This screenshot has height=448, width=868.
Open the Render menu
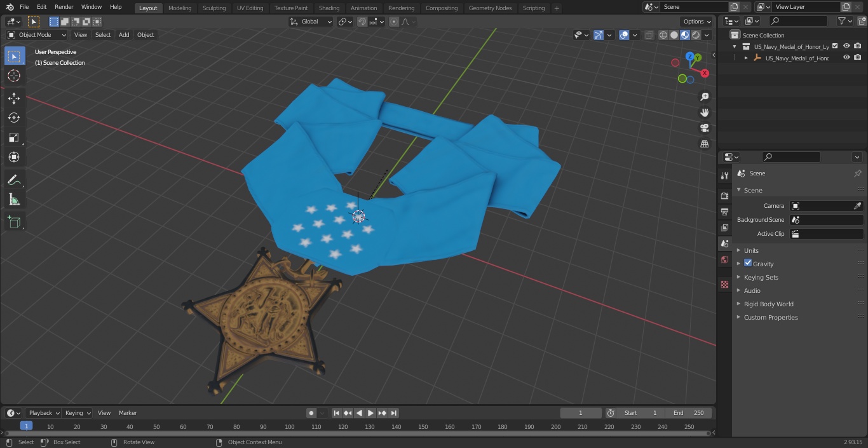[64, 7]
